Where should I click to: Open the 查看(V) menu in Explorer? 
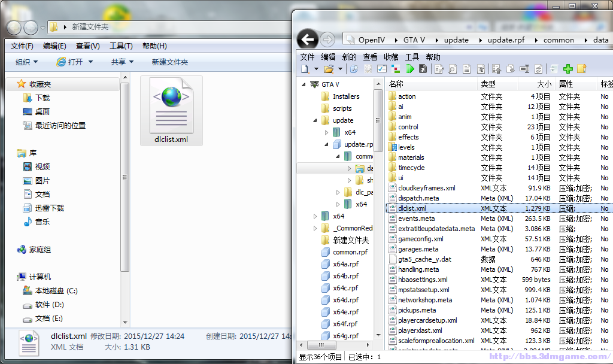[x=87, y=46]
